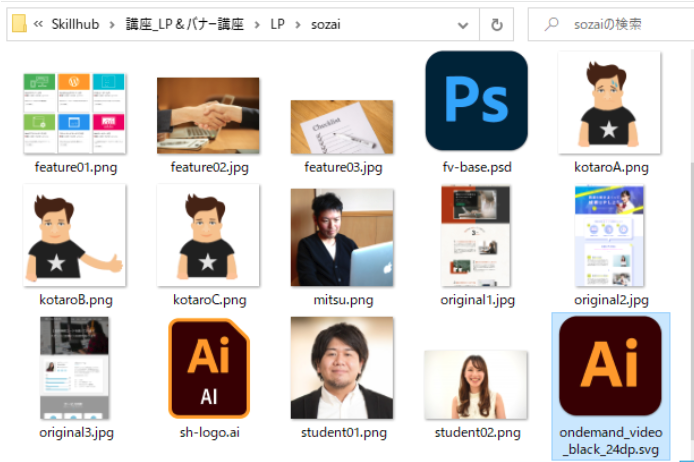Select the original2.jpg page thumbnail
Screen dimensions: 694x462
click(609, 235)
